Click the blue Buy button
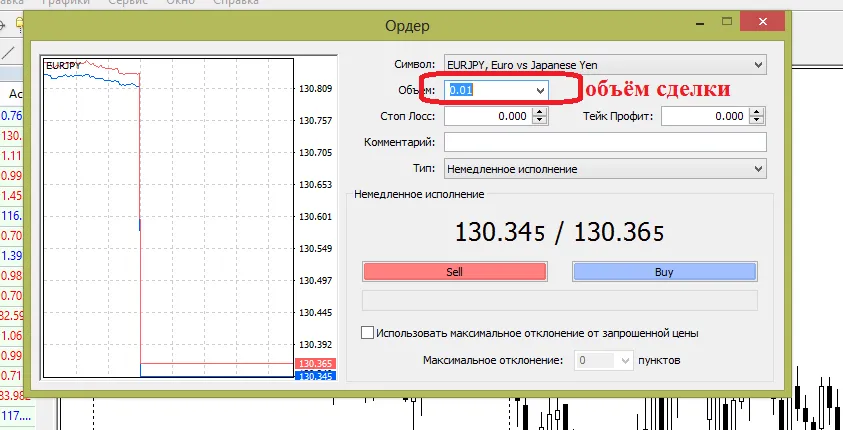This screenshot has height=430, width=843. coord(664,271)
